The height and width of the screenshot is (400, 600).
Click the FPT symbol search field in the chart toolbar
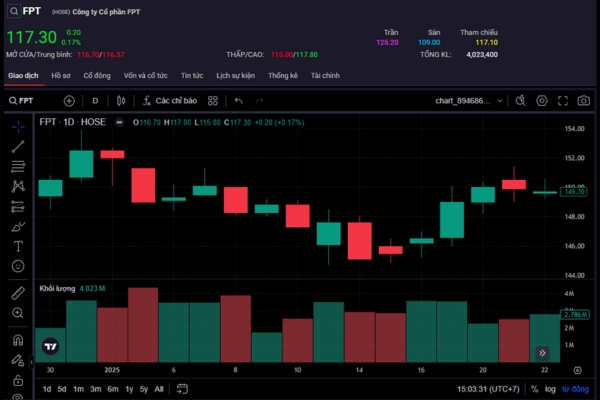(21, 101)
